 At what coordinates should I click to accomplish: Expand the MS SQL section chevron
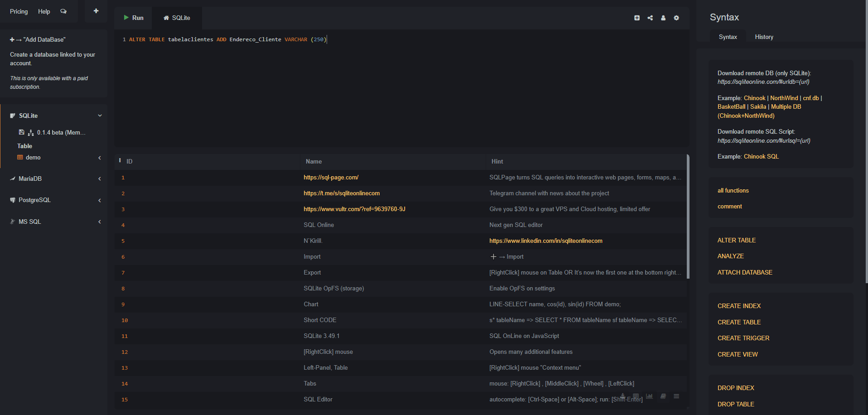tap(100, 222)
